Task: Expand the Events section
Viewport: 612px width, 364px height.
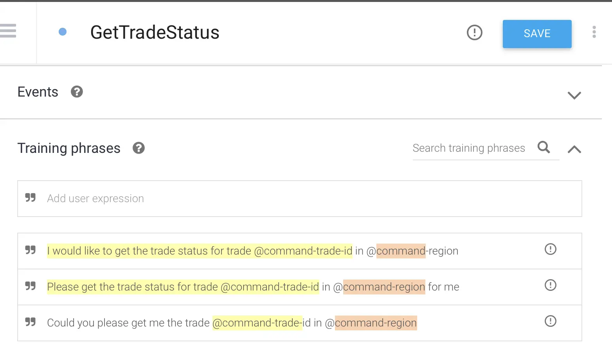Action: [574, 95]
